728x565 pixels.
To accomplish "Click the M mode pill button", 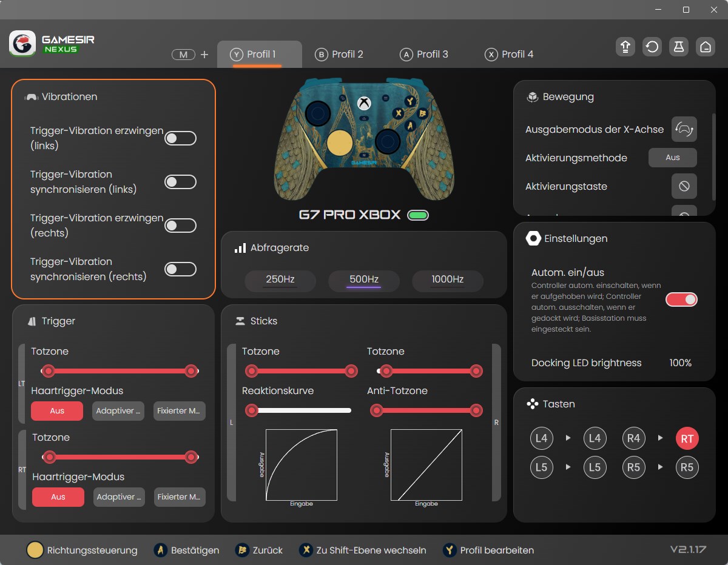I will [183, 55].
